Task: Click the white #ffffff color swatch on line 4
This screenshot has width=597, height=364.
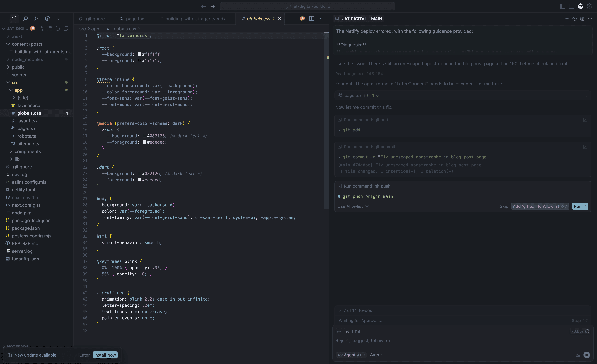Action: coord(139,54)
